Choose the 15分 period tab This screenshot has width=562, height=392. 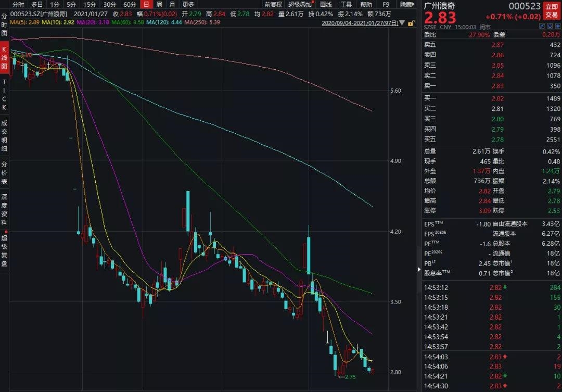(90, 5)
